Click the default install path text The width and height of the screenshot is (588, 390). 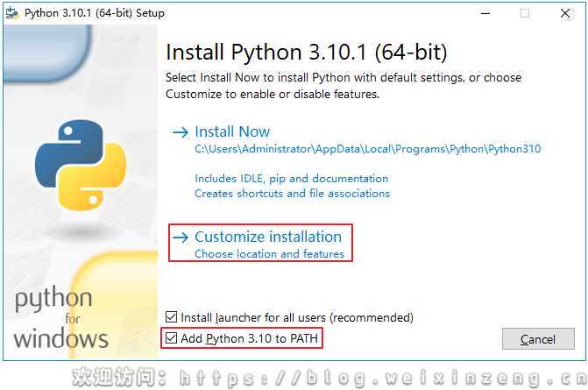tap(367, 149)
